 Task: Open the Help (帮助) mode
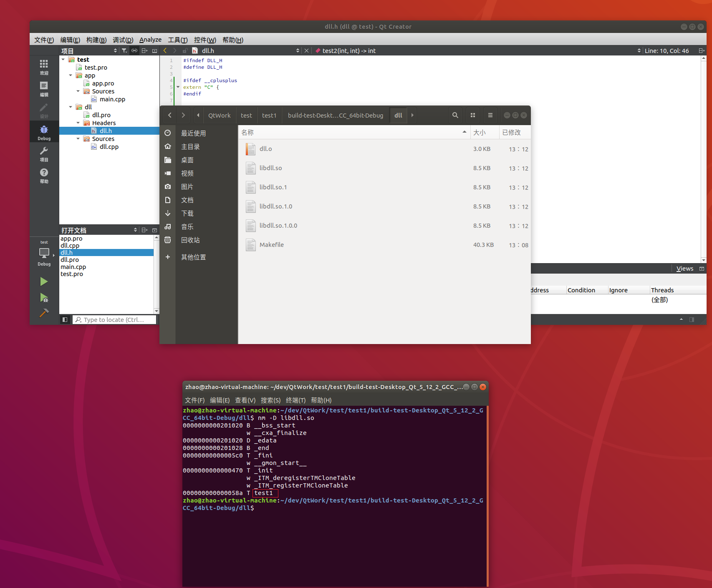(44, 176)
